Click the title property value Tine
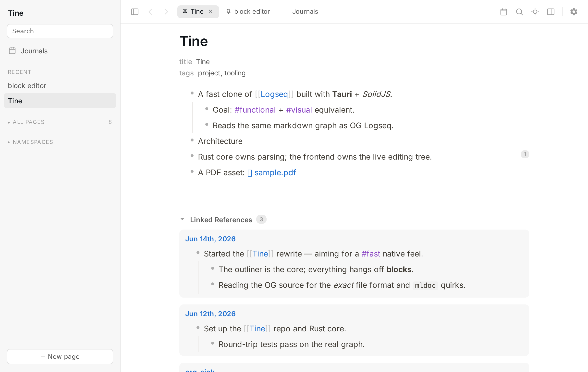This screenshot has width=588, height=372. (203, 62)
